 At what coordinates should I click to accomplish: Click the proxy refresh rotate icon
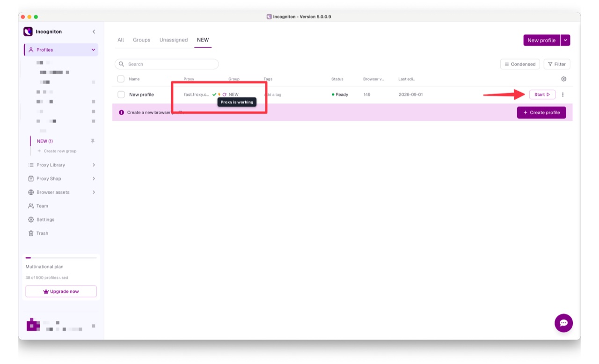(225, 95)
